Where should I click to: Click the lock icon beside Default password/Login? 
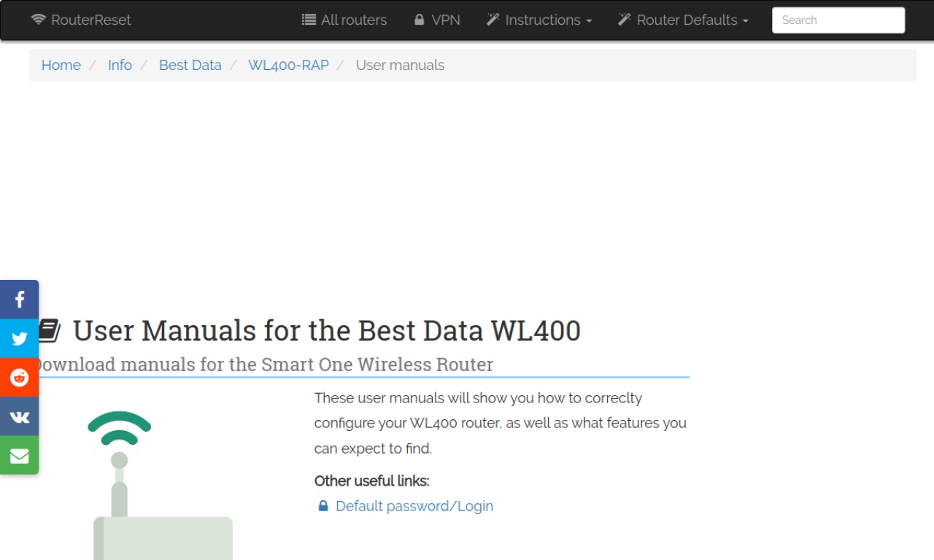coord(323,505)
